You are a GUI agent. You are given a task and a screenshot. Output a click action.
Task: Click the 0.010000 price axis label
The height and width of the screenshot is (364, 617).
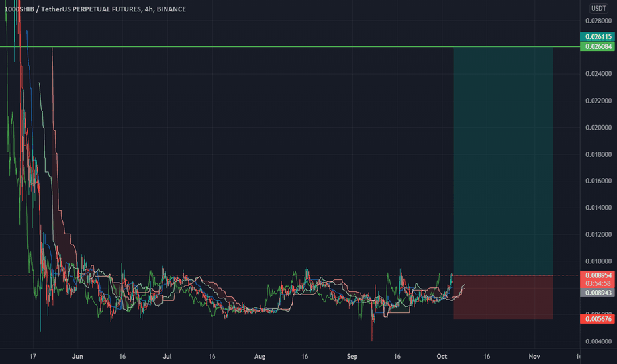tap(598, 261)
